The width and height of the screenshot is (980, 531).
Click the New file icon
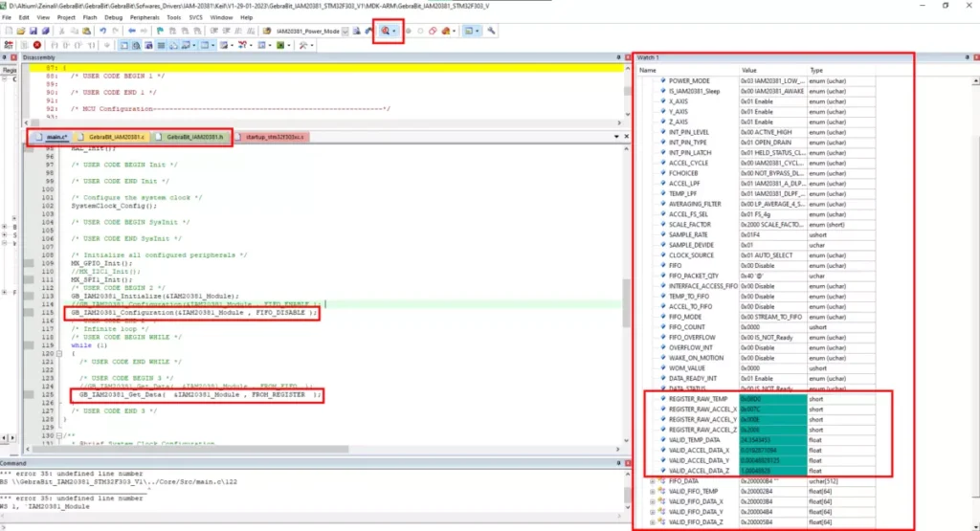[x=8, y=31]
